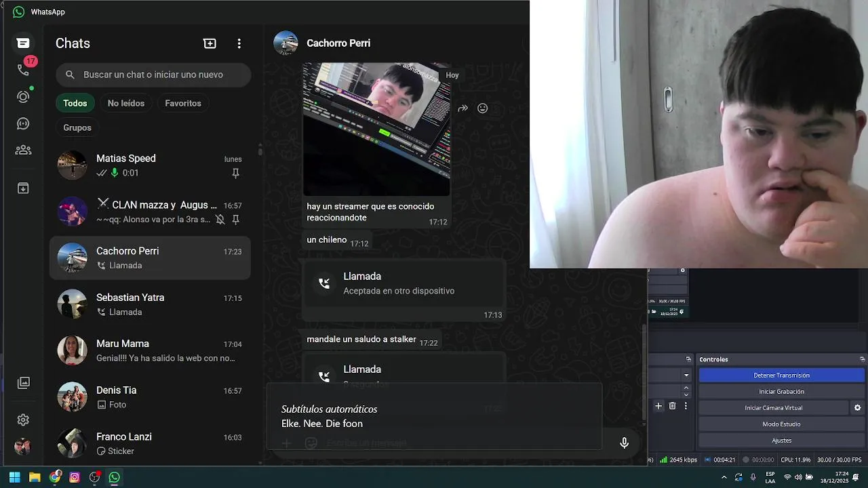Viewport: 868px width, 488px height.
Task: Open the Chats tab in WhatsApp sidebar
Action: [x=23, y=43]
